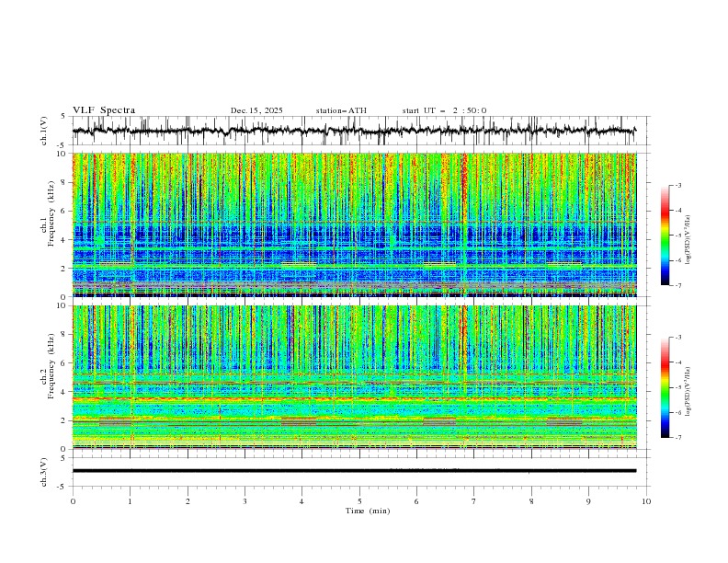The image size is (728, 563).
Task: Click the ch.2 spectrogram plot
Action: 358,376
